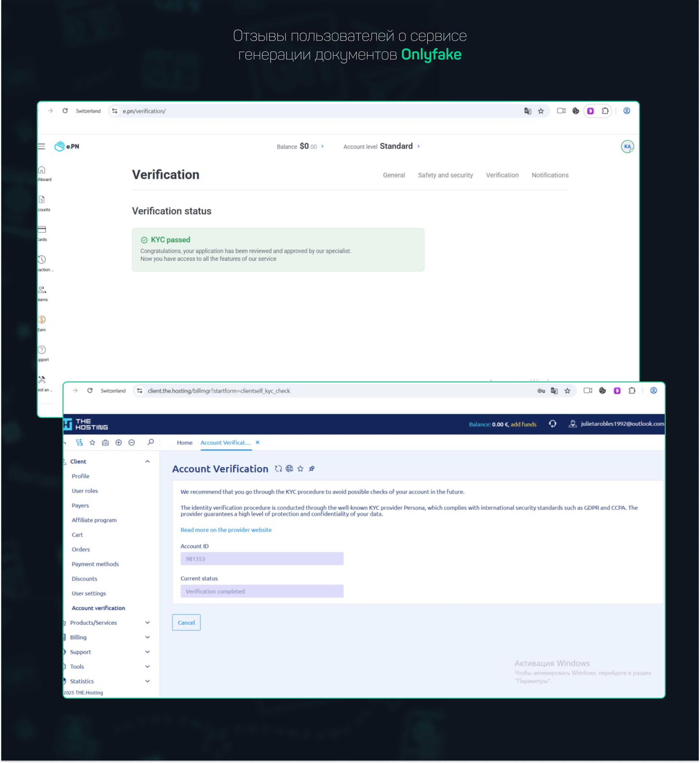
Task: Close the Account Verificat... tab
Action: (257, 442)
